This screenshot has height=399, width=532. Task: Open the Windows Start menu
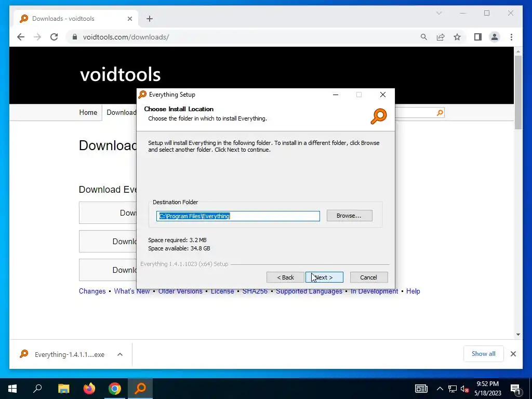click(12, 388)
